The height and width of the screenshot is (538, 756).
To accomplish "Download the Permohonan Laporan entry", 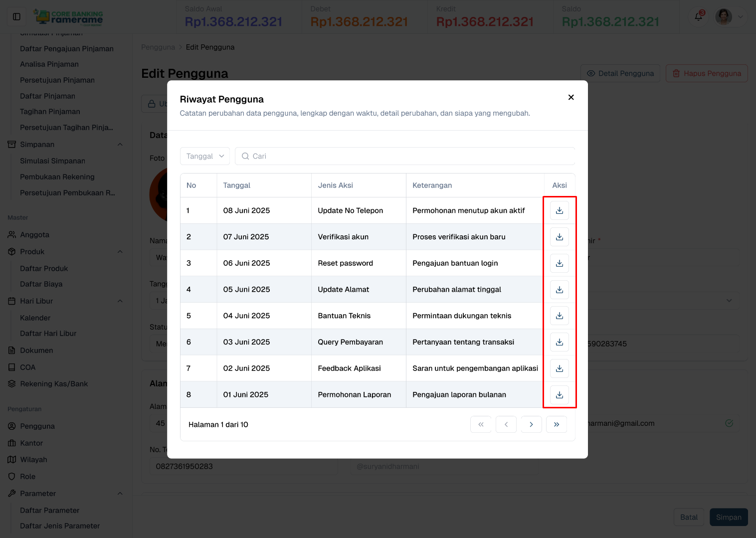I will tap(560, 394).
